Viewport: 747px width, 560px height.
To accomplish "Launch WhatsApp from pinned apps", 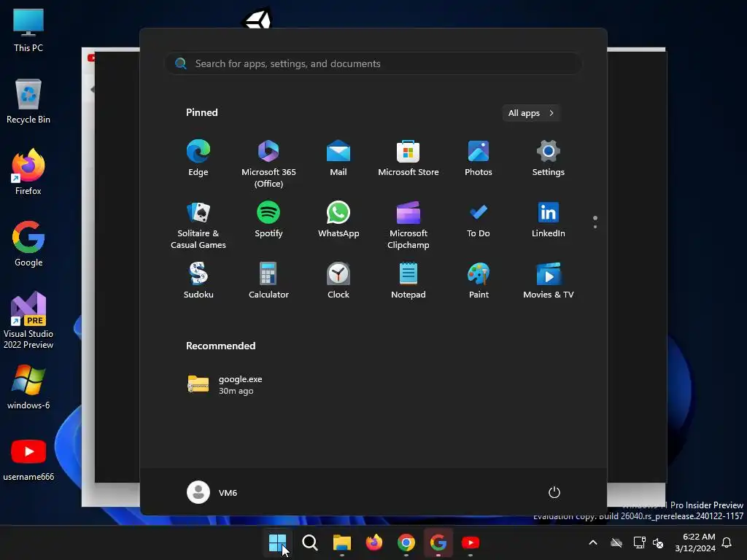I will (x=338, y=220).
